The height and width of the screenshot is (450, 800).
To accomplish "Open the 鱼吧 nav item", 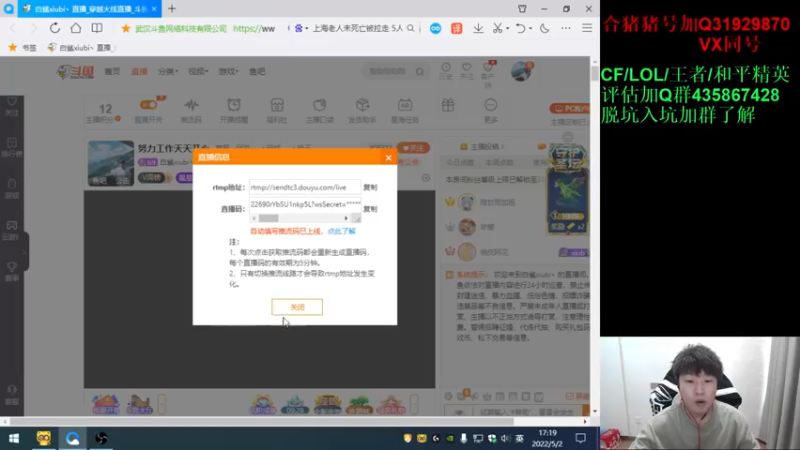I will click(257, 71).
